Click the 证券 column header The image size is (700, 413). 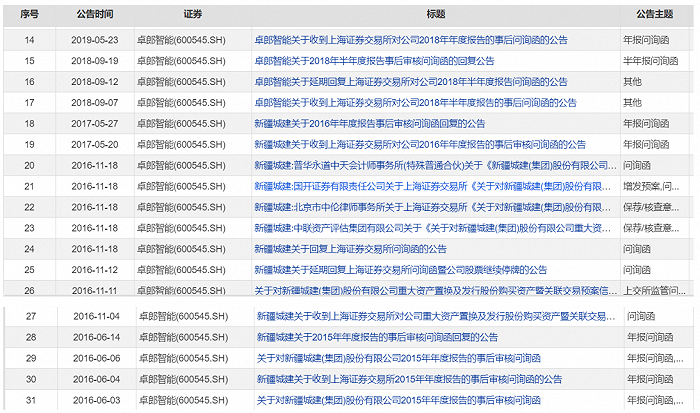click(x=193, y=14)
